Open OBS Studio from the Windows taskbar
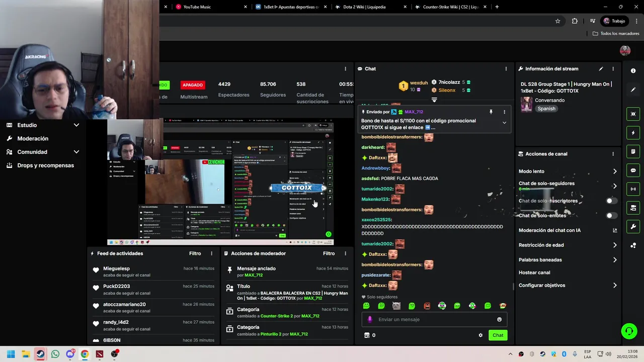 (x=115, y=354)
